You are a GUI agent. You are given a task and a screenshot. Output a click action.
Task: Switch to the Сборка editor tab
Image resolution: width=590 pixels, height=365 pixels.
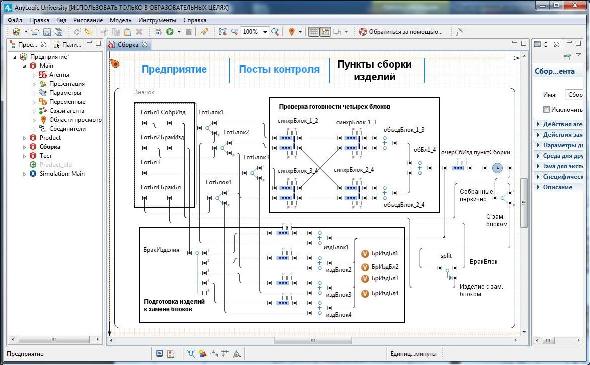pyautogui.click(x=128, y=45)
